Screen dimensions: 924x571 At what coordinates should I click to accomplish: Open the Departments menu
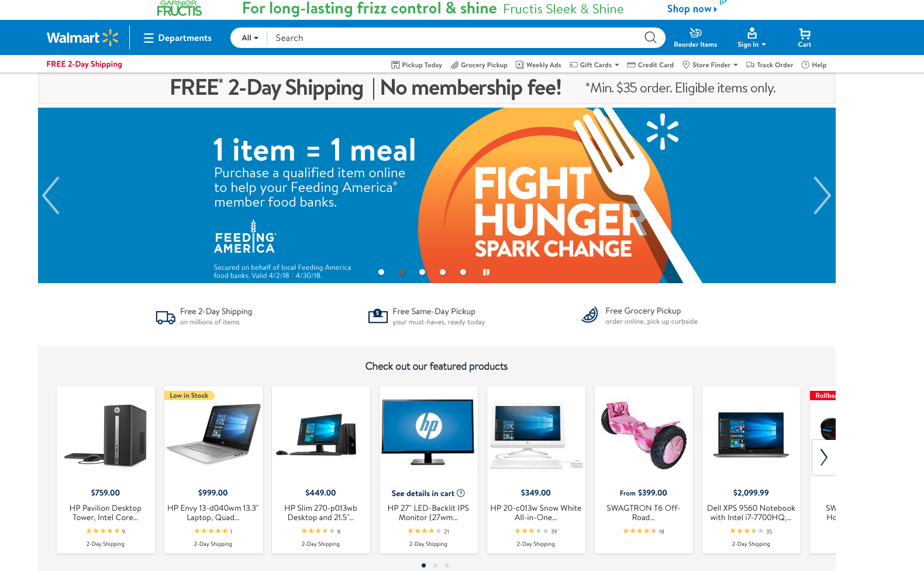(x=178, y=38)
